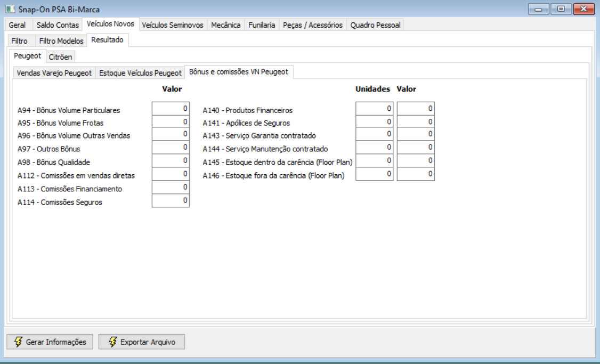Focus A114 Comissões Seguros value field
The width and height of the screenshot is (600, 364).
pos(171,200)
